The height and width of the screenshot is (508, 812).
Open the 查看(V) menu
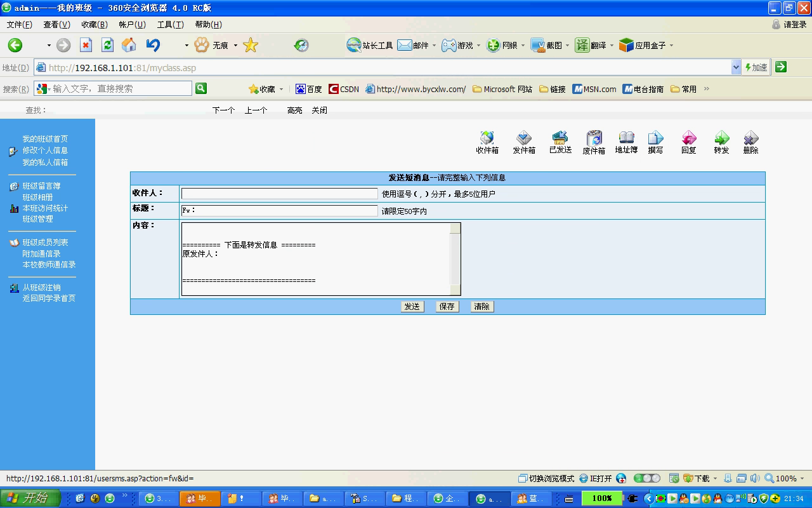coord(56,25)
